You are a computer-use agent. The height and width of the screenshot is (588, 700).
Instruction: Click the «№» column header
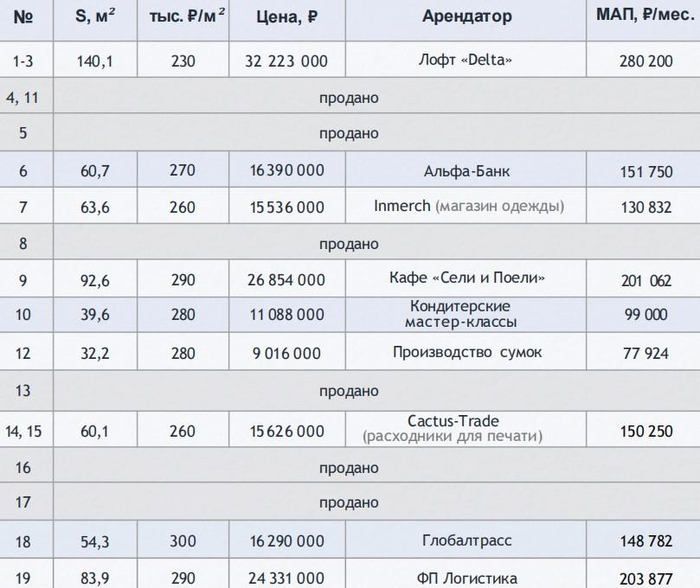[x=24, y=16]
